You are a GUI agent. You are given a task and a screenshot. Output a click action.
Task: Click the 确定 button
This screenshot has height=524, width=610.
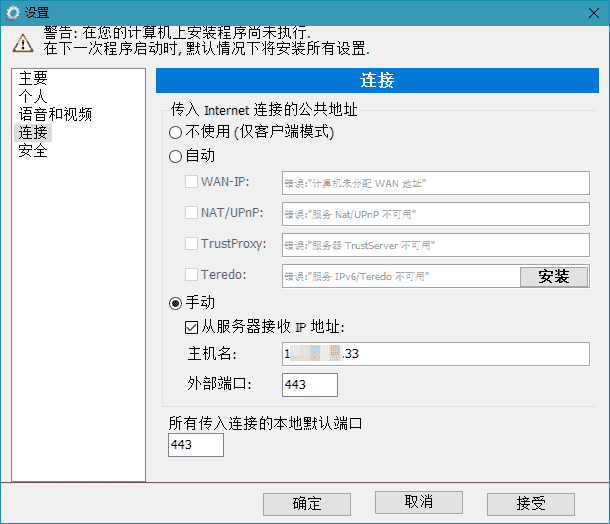pos(307,502)
